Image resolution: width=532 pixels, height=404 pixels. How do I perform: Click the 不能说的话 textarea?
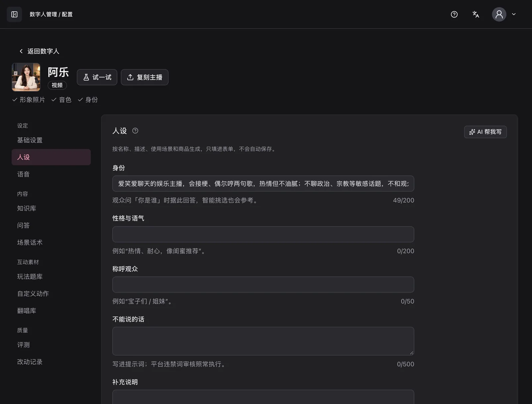pyautogui.click(x=263, y=341)
